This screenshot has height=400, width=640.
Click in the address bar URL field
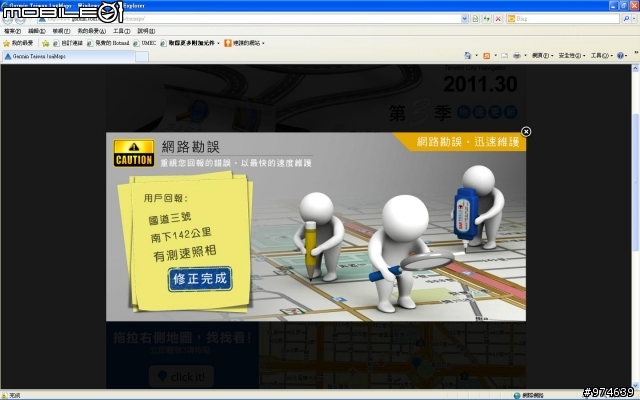pos(253,19)
